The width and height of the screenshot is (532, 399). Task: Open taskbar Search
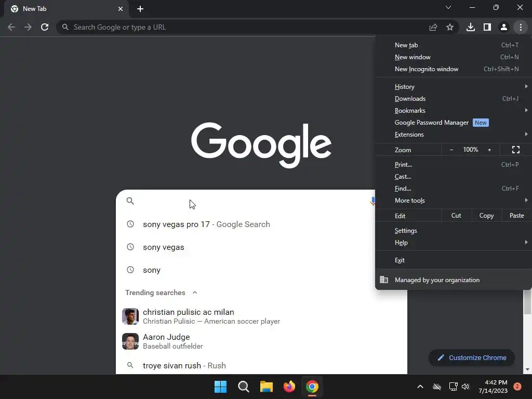[244, 387]
